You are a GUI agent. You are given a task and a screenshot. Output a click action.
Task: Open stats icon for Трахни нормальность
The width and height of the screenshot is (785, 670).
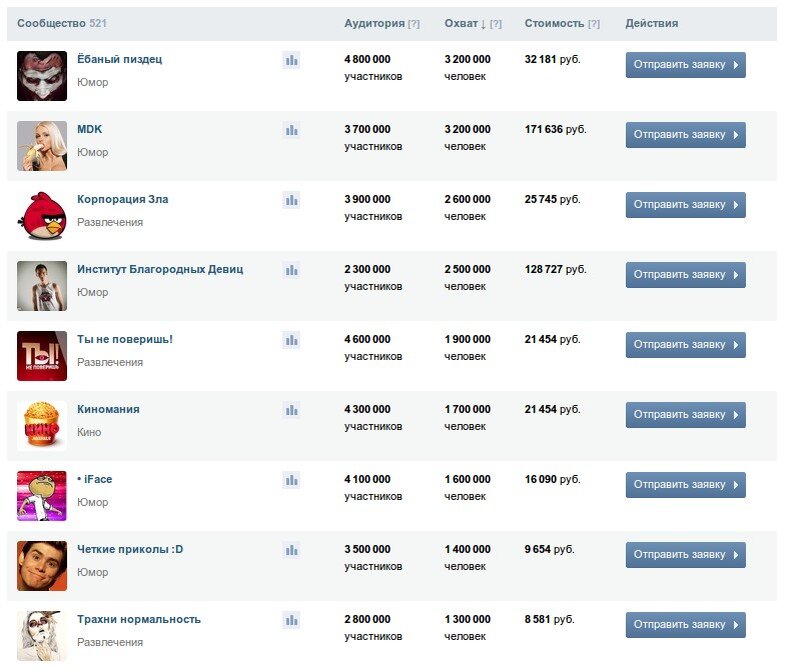click(x=291, y=620)
